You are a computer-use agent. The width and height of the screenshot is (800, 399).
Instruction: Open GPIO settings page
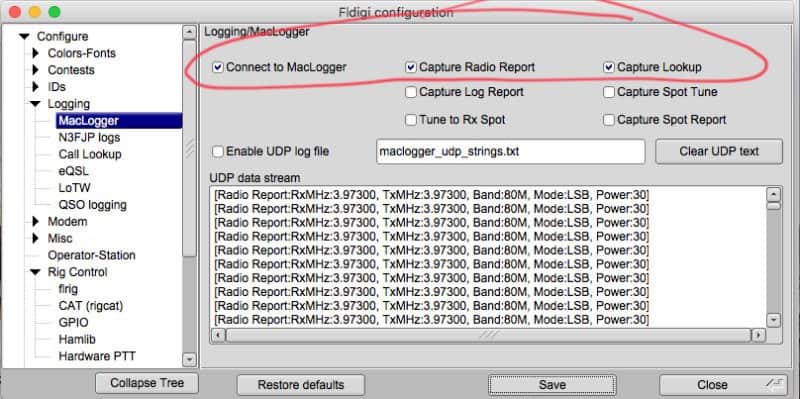73,322
